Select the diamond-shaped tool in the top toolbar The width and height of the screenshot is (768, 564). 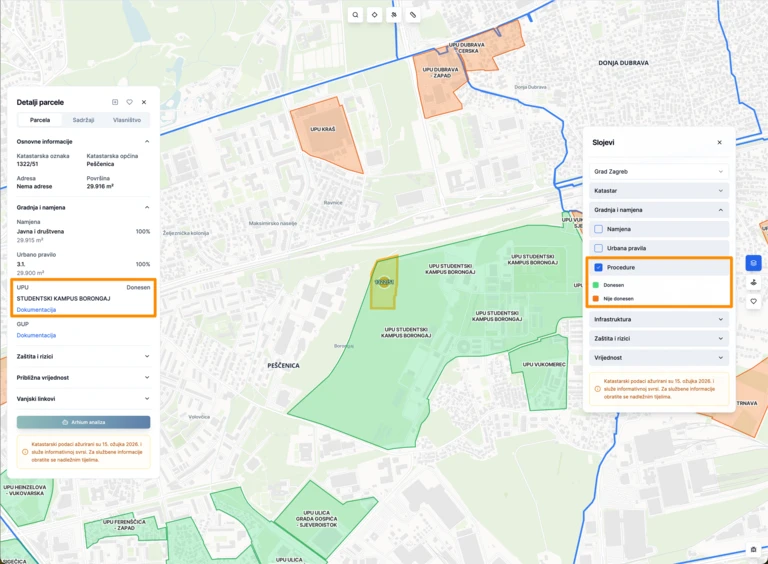(x=374, y=15)
